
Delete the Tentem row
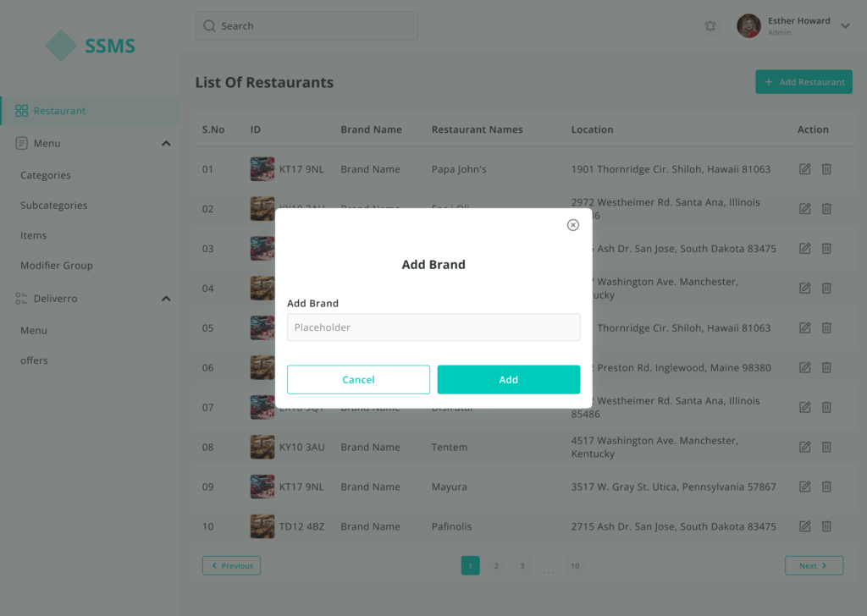tap(826, 447)
